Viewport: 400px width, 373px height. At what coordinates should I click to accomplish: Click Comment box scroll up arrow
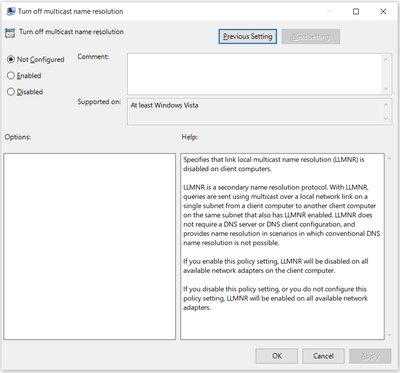(x=386, y=59)
